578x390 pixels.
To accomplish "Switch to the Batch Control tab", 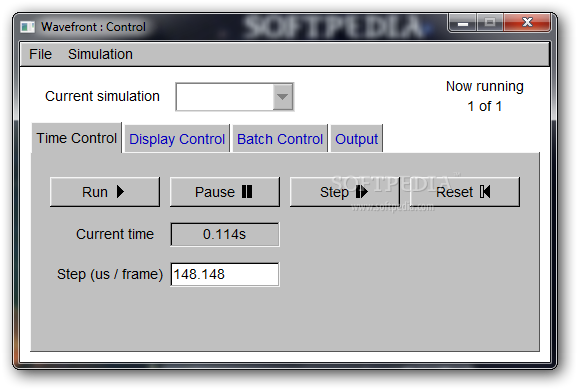I will [280, 139].
